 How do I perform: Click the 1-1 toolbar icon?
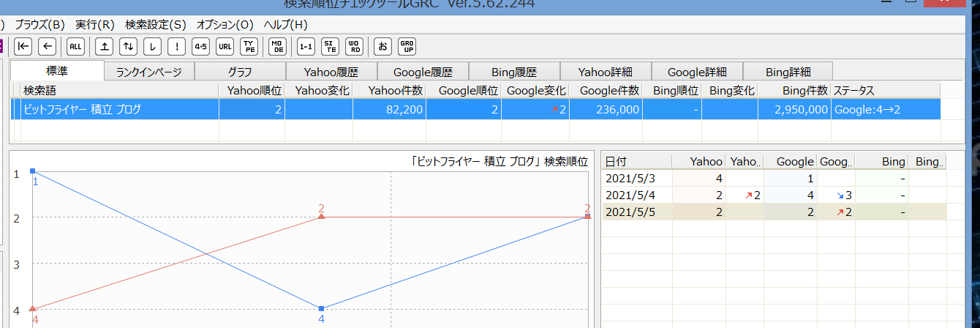click(306, 46)
